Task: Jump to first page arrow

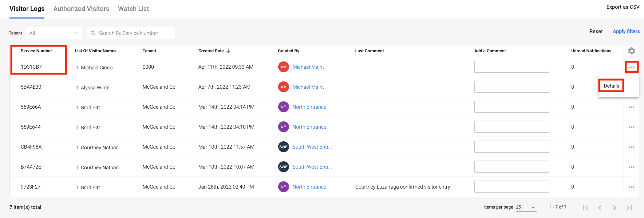Action: [x=585, y=208]
